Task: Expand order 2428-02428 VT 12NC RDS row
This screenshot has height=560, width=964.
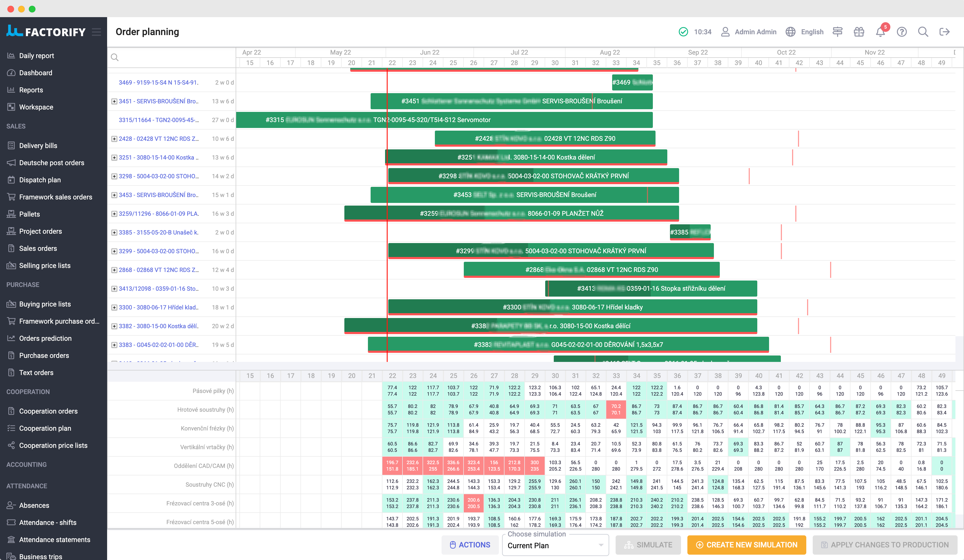Action: (114, 138)
